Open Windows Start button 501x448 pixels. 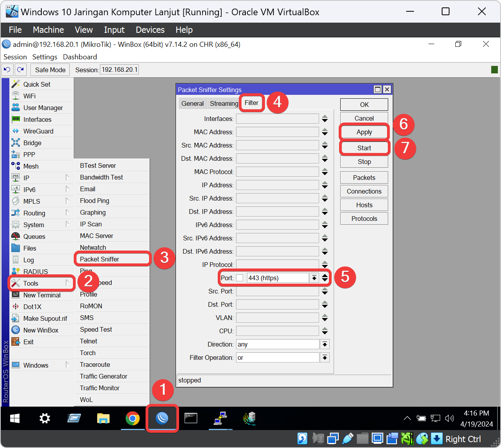pos(15,419)
